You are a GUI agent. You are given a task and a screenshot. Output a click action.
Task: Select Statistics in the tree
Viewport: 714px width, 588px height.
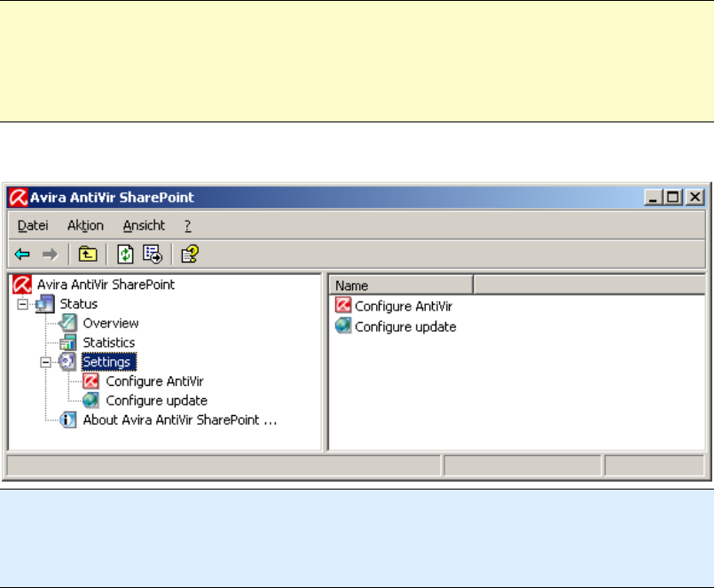109,342
